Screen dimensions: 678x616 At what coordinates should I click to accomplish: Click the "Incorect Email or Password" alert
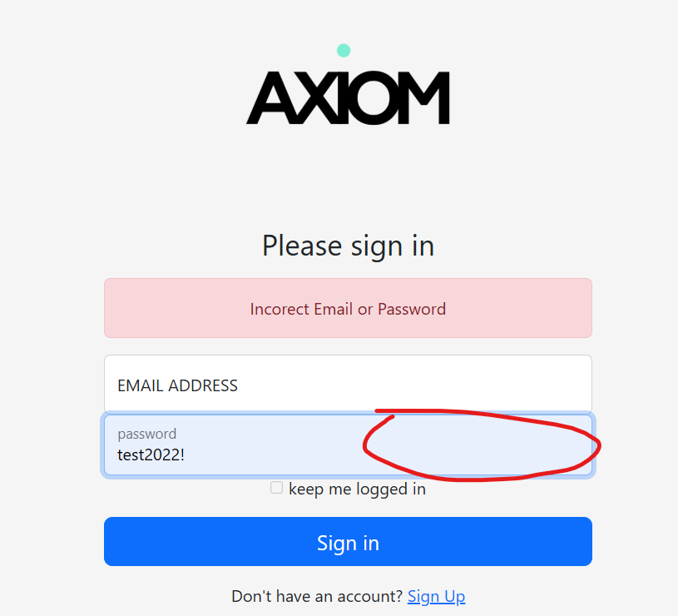(348, 309)
